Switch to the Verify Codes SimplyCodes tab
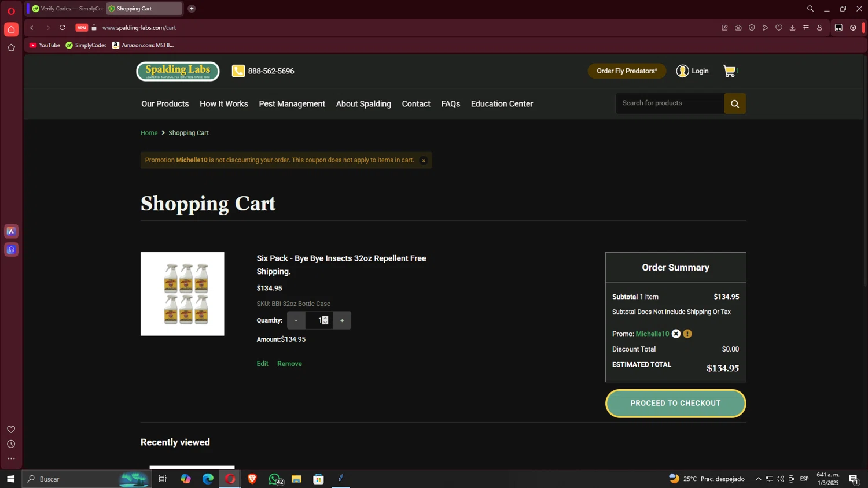The width and height of the screenshot is (868, 488). click(x=67, y=9)
